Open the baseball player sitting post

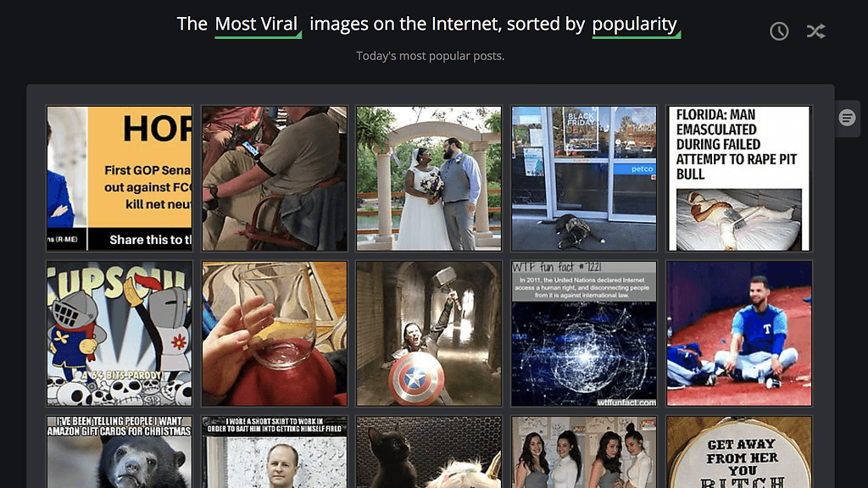(x=739, y=334)
